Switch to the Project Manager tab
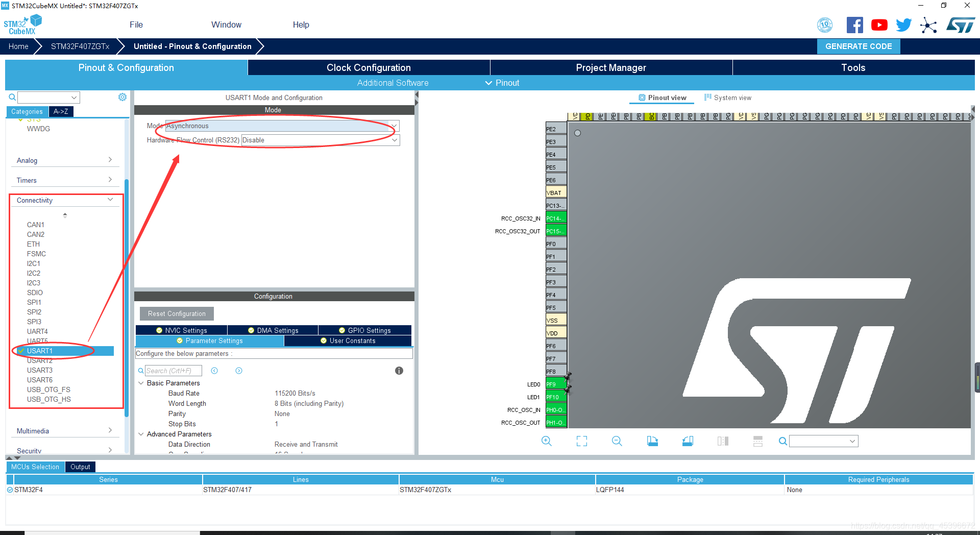Viewport: 980px width, 535px height. (611, 67)
